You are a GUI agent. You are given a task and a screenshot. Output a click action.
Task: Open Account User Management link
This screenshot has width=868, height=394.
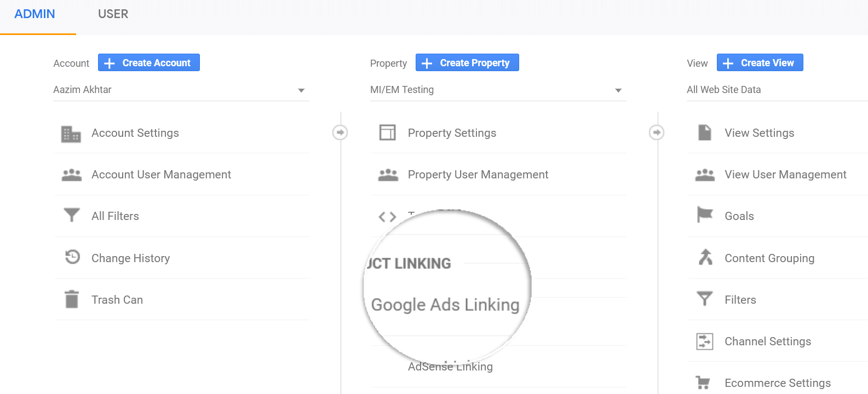point(161,175)
